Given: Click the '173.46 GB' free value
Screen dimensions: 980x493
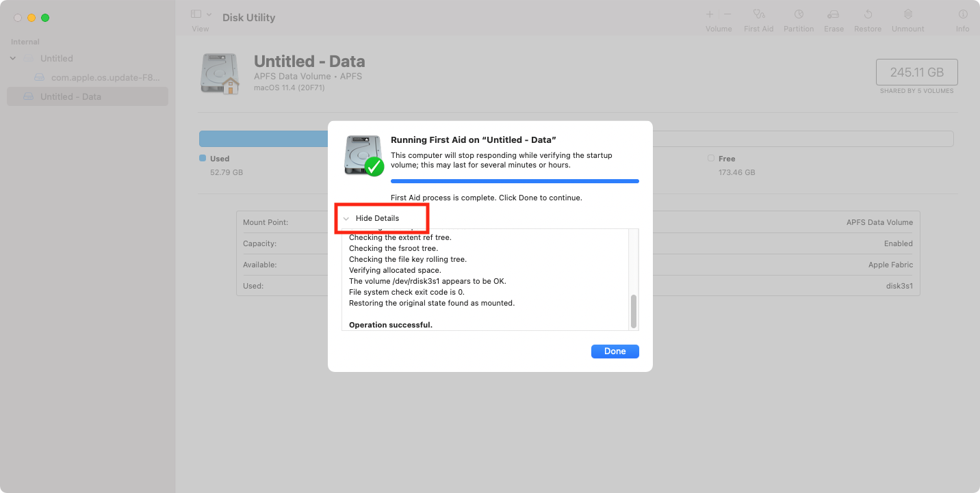Looking at the screenshot, I should [737, 172].
